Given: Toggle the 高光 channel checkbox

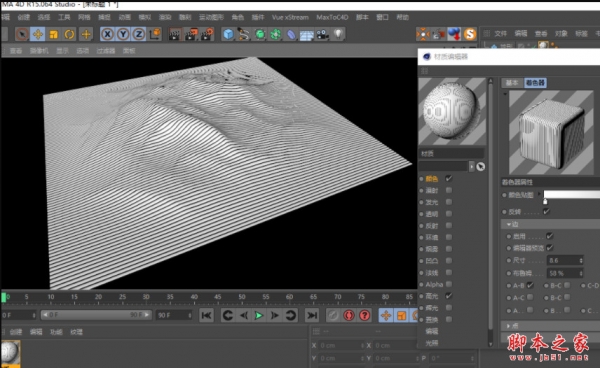Looking at the screenshot, I should (448, 296).
